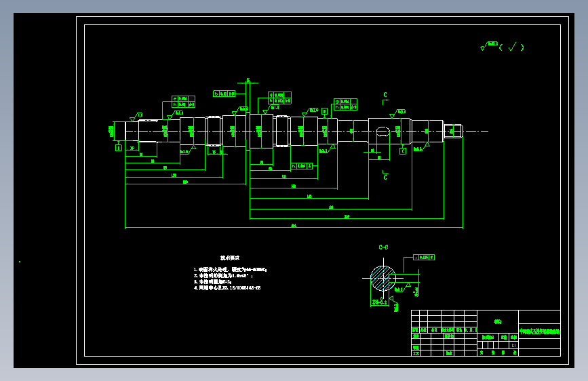The image size is (588, 381).
Task: Select the tolerance frame beside C-C section
Action: (424, 257)
